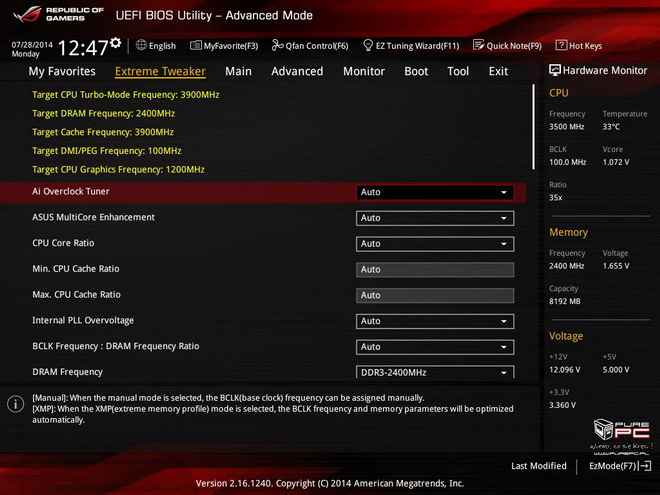Click the 12:47 clock time

coord(83,48)
